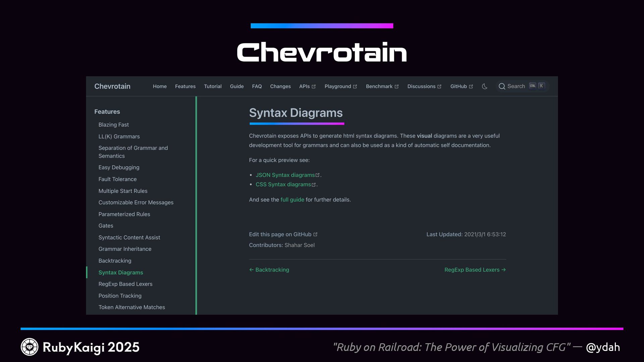Click the search magnifier icon

click(x=502, y=86)
